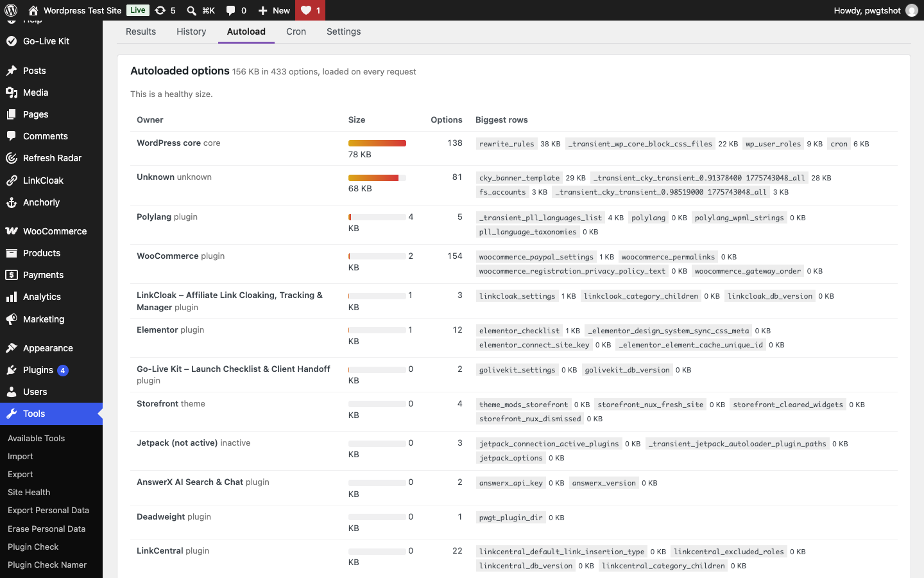Click the Products box icon

[12, 253]
